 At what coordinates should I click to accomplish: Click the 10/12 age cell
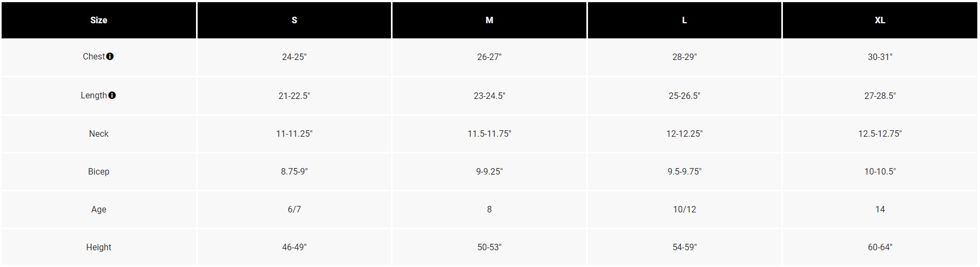click(684, 209)
